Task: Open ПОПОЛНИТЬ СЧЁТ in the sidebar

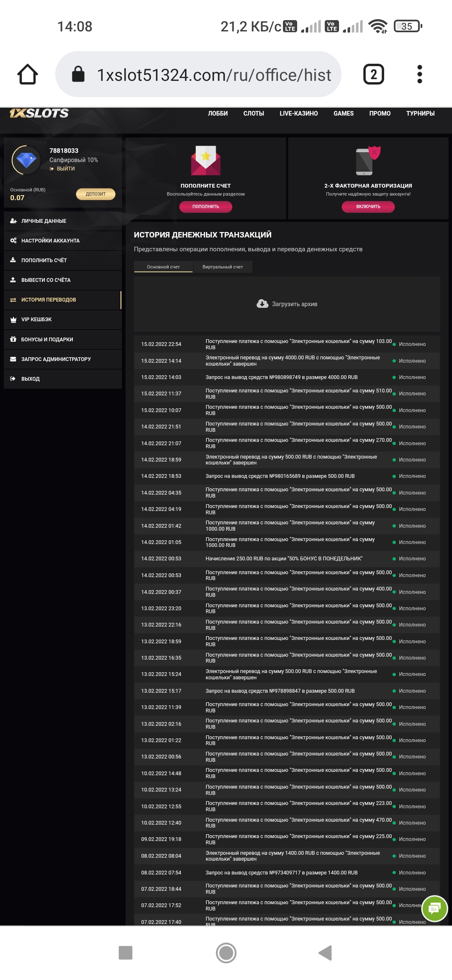Action: tap(63, 260)
